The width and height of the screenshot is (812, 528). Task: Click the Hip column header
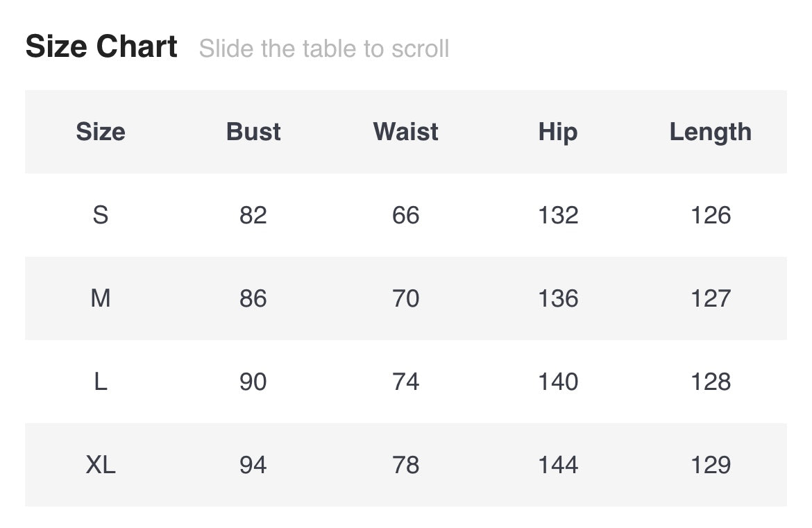point(558,132)
